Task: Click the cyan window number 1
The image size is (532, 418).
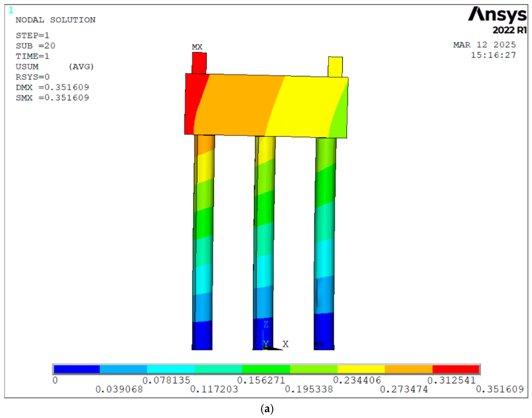Action: pyautogui.click(x=11, y=10)
